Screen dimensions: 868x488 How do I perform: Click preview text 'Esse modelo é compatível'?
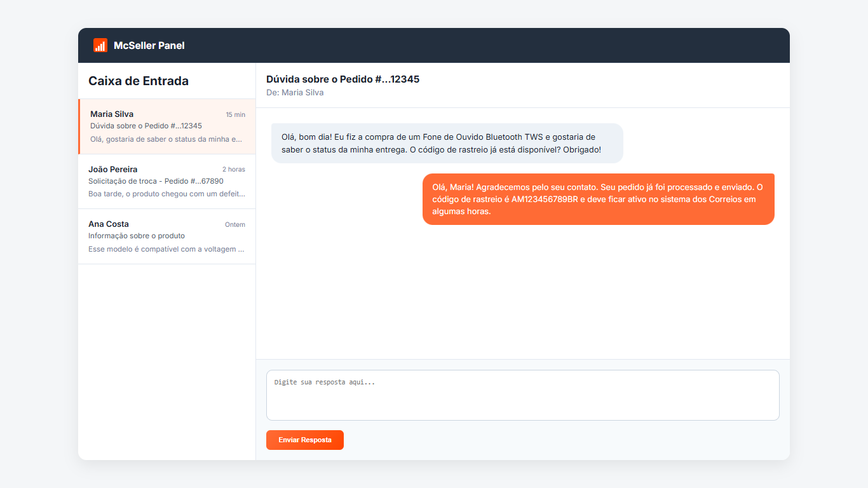tap(166, 249)
